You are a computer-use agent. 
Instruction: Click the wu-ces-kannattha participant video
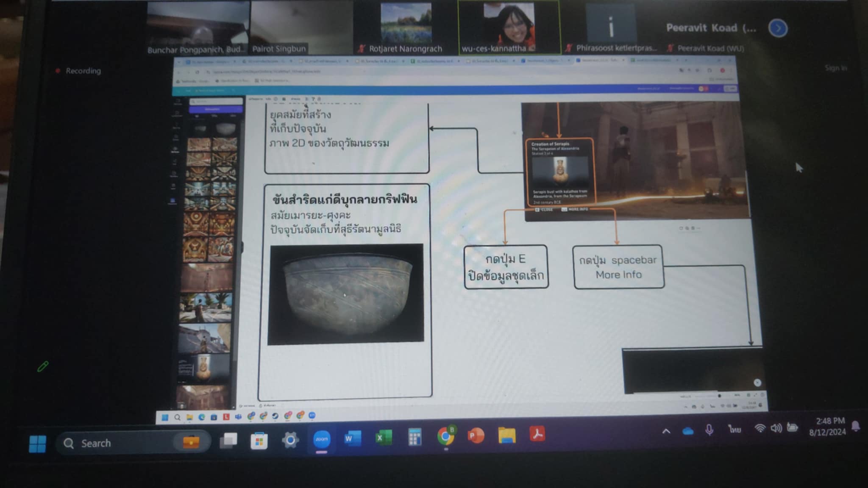coord(509,28)
